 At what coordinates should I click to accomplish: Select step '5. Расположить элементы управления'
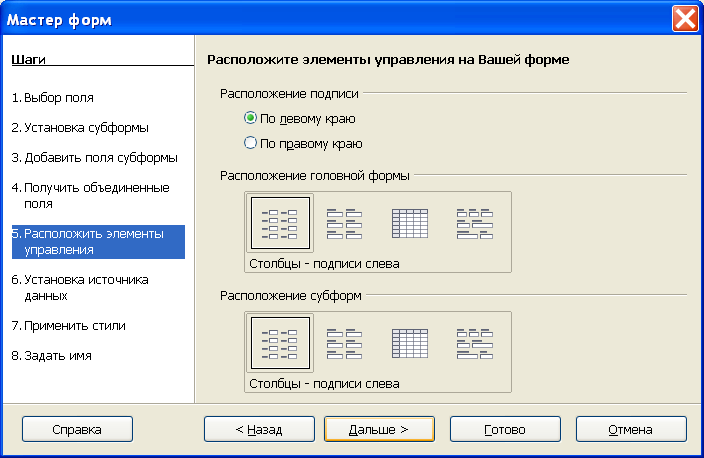click(98, 242)
